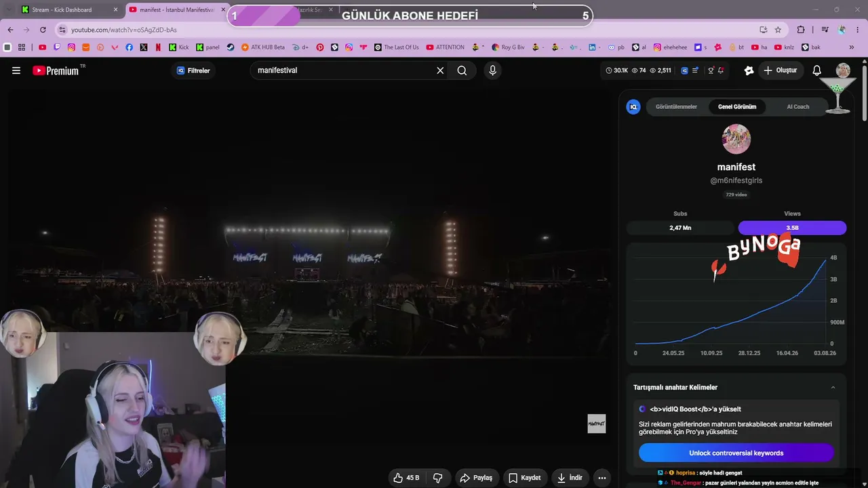Dislike the video with thumbs-down
The width and height of the screenshot is (868, 488).
(x=438, y=478)
